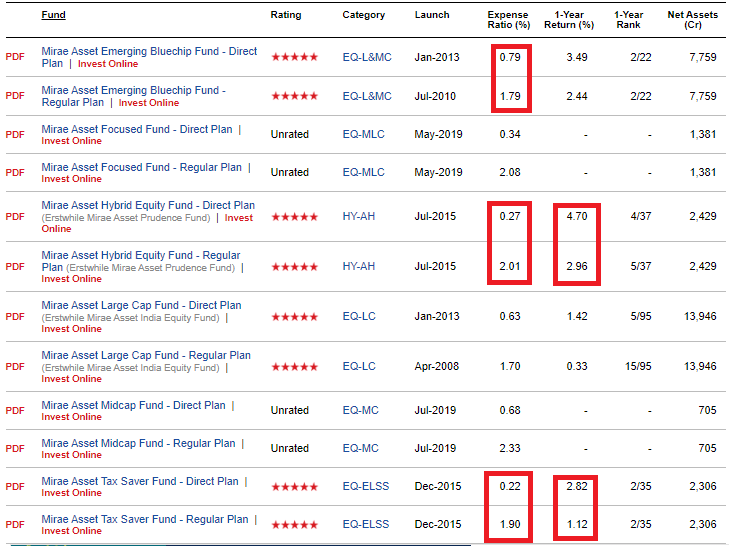Click five-star rating of Hybrid Equity Regular Plan
The image size is (729, 546).
coord(294,267)
